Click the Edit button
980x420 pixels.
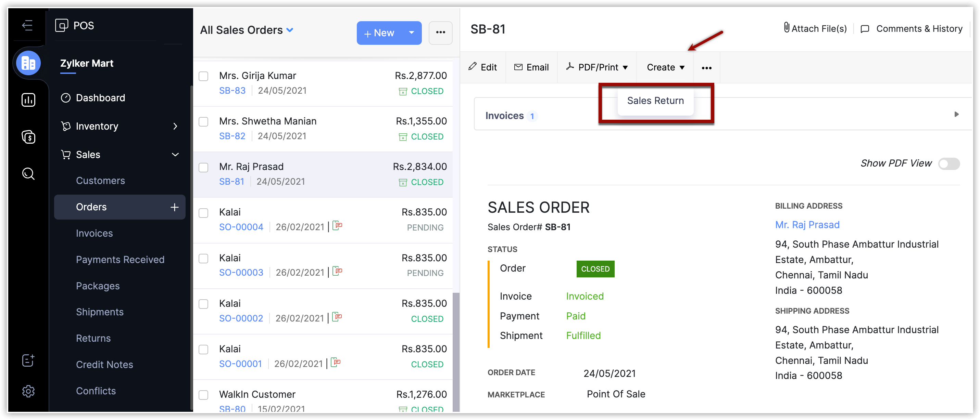coord(483,67)
